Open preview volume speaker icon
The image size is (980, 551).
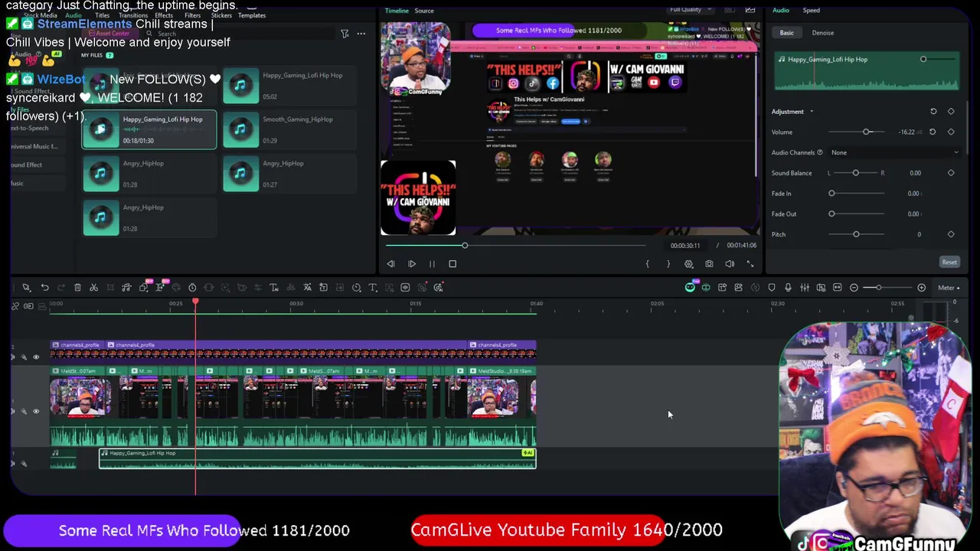730,264
